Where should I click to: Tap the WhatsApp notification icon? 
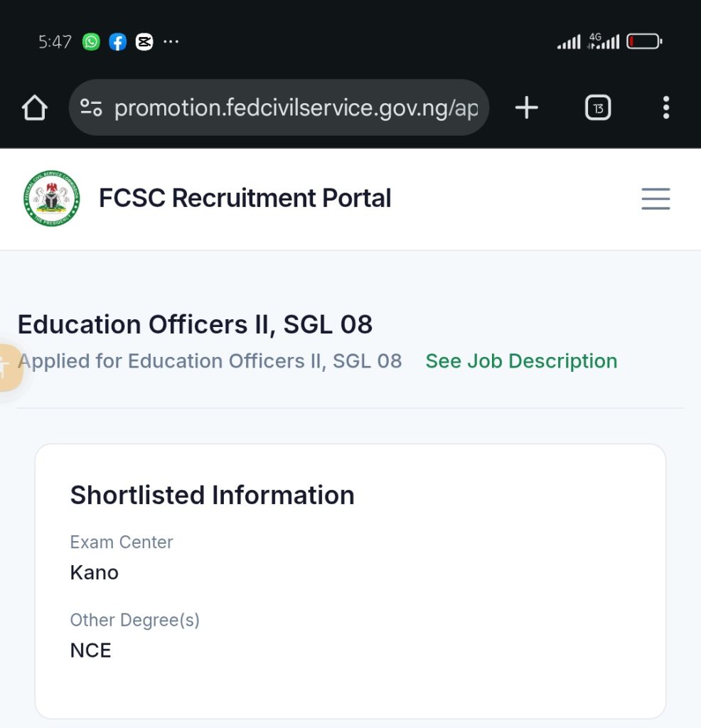coord(91,42)
